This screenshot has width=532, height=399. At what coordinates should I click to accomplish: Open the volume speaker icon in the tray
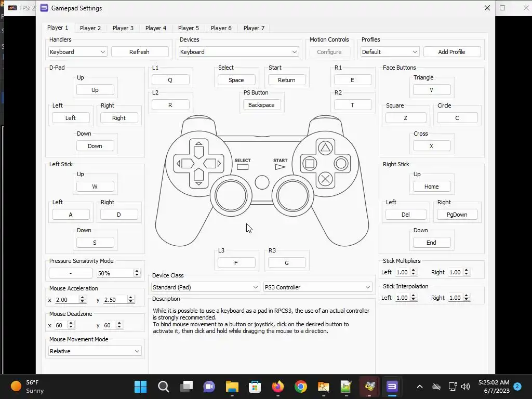(466, 387)
